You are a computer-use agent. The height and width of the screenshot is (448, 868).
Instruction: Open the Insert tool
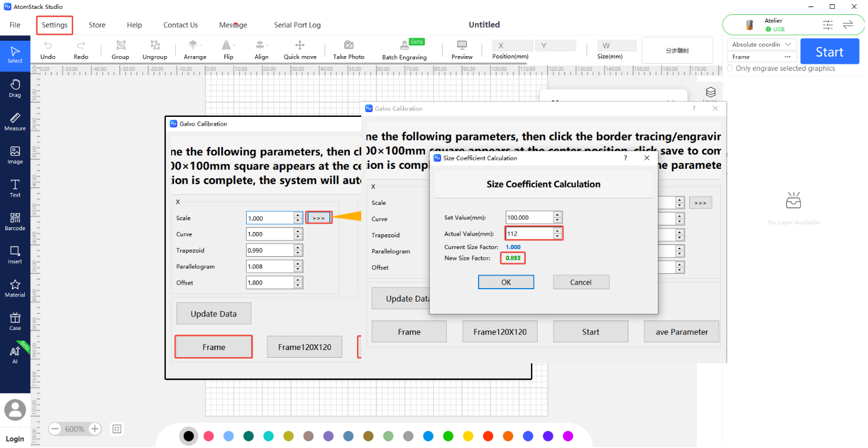(x=15, y=255)
